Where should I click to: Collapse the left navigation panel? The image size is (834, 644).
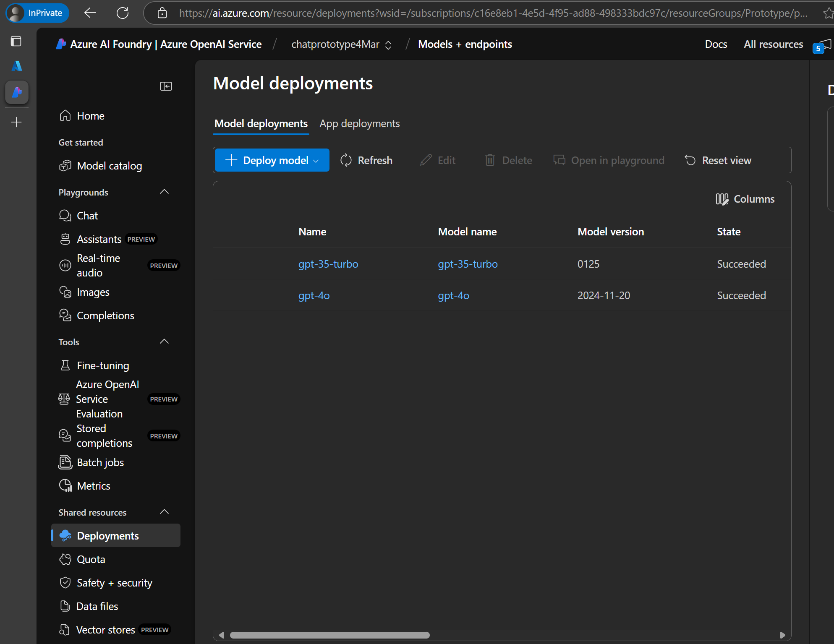166,86
